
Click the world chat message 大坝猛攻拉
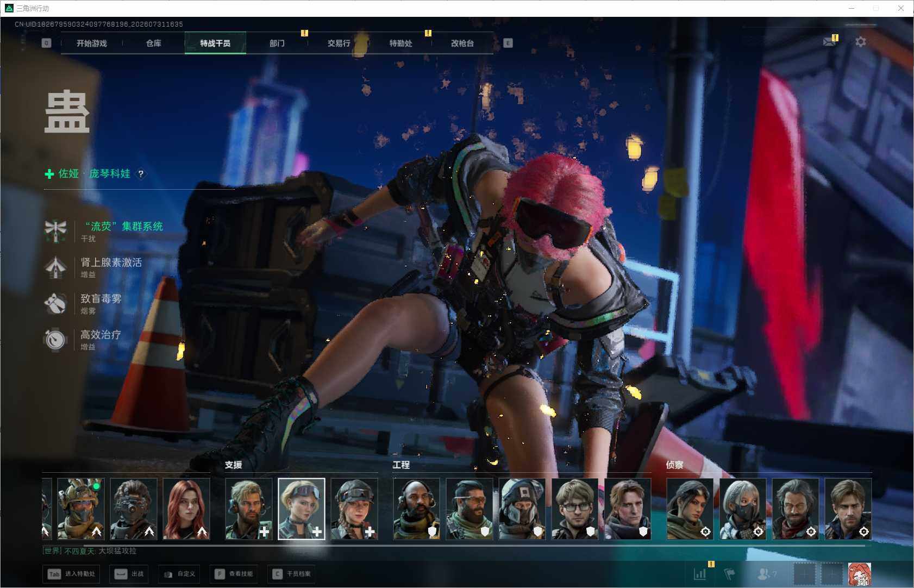[117, 551]
